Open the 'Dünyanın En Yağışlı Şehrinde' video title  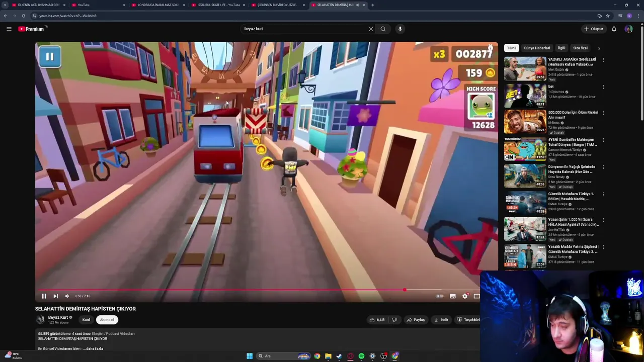pos(572,169)
